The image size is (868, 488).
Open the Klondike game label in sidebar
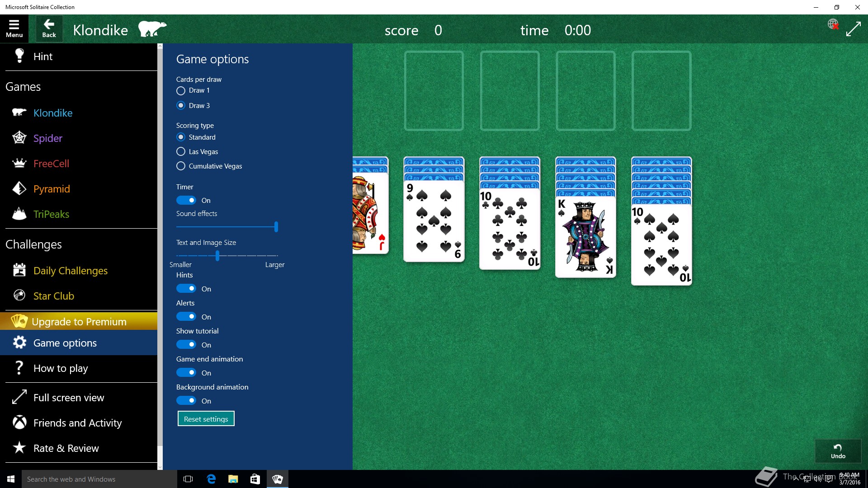click(53, 113)
